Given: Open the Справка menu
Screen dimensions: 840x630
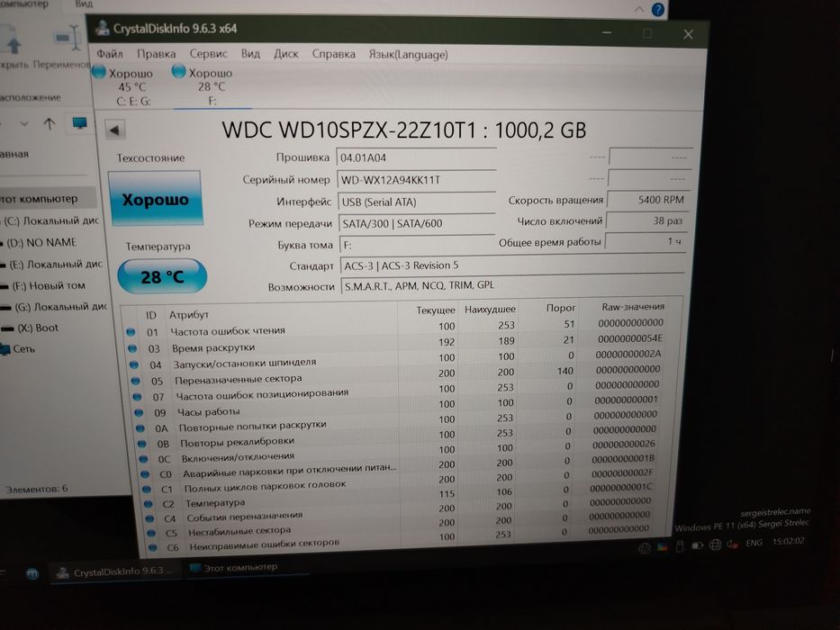Looking at the screenshot, I should tap(333, 54).
